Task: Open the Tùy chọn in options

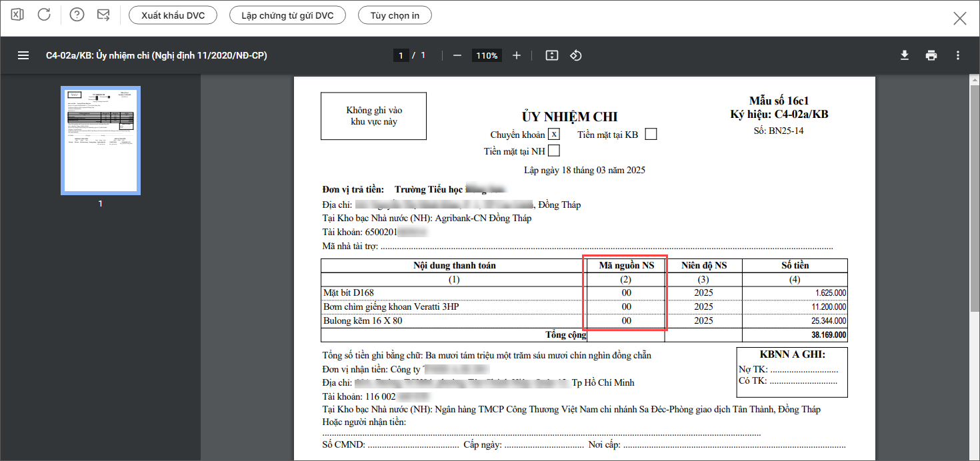Action: point(395,15)
